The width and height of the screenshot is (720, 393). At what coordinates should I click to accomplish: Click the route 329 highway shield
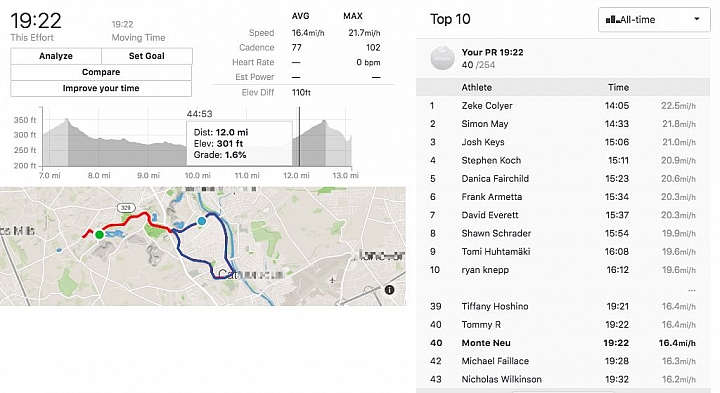125,208
